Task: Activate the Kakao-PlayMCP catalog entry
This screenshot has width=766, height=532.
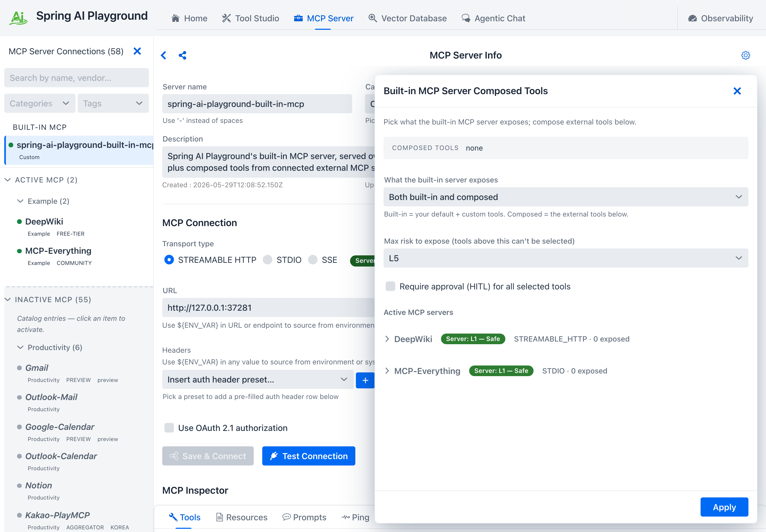Action: (57, 515)
